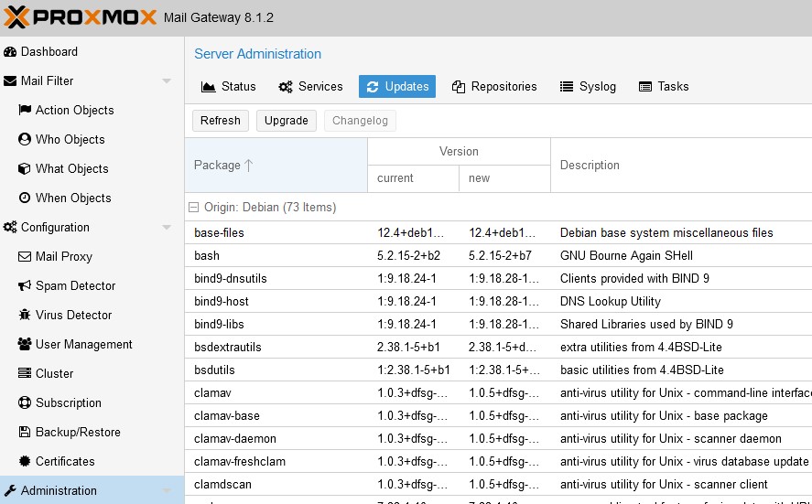Click the Who Objects user icon
812x504 pixels.
(25, 139)
